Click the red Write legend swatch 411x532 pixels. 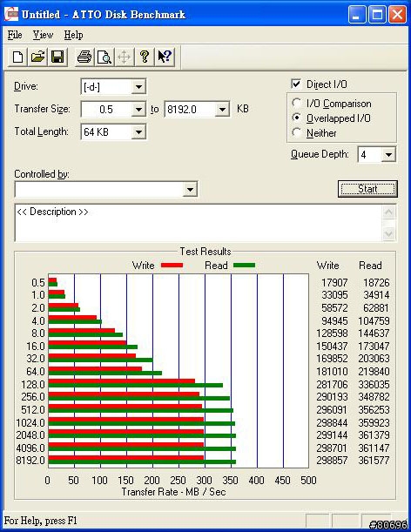tap(172, 266)
